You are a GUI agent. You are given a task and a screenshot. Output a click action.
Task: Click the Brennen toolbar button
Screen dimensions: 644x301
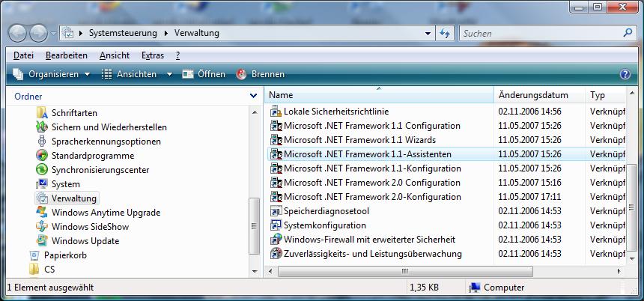[x=261, y=74]
